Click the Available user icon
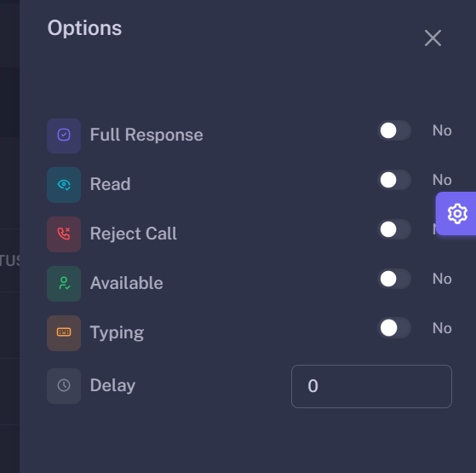476x473 pixels. click(64, 284)
